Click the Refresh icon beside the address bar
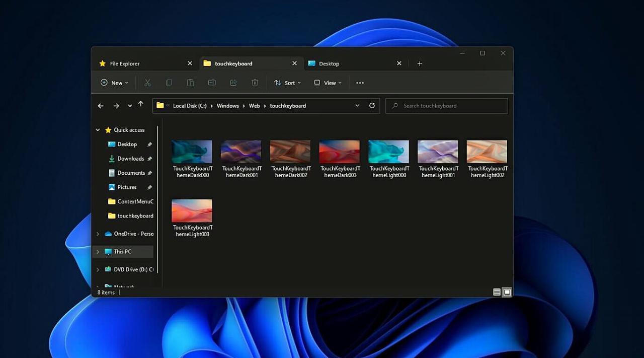This screenshot has height=358, width=644. point(372,106)
